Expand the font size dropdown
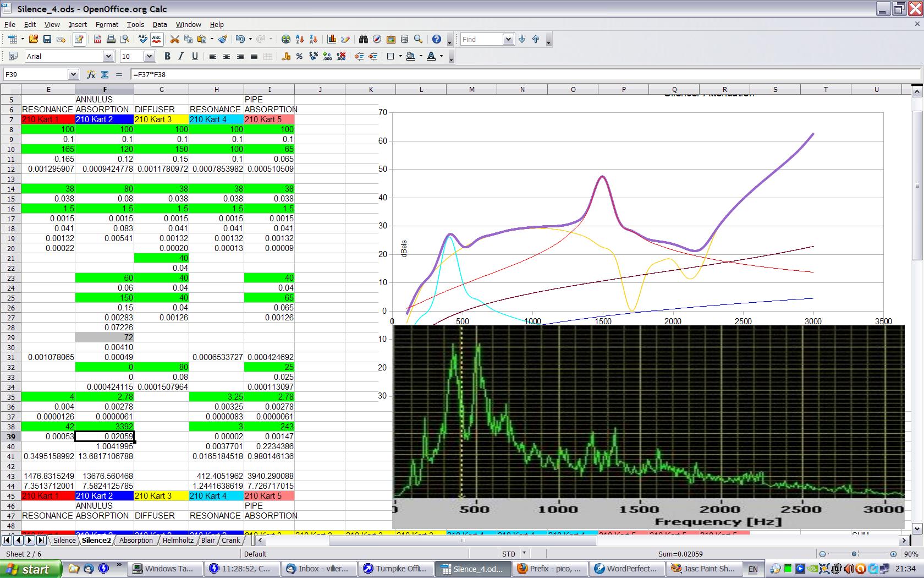Viewport: 924px width, 578px height. click(149, 56)
